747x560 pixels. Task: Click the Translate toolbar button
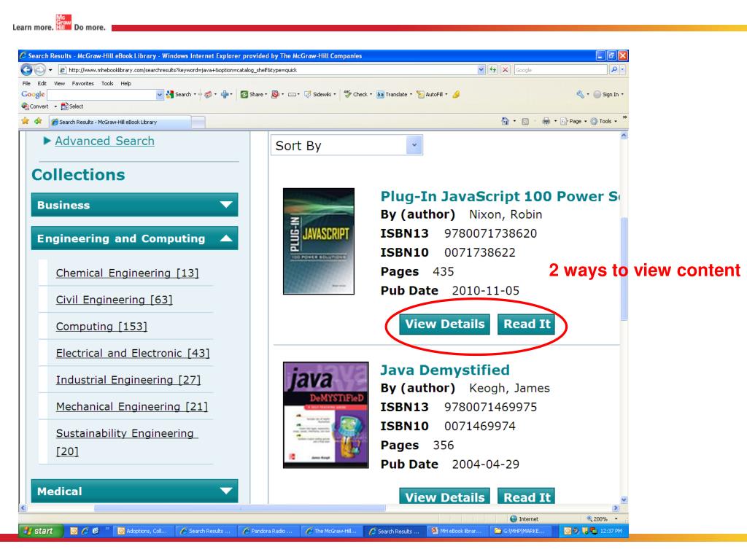click(x=394, y=94)
